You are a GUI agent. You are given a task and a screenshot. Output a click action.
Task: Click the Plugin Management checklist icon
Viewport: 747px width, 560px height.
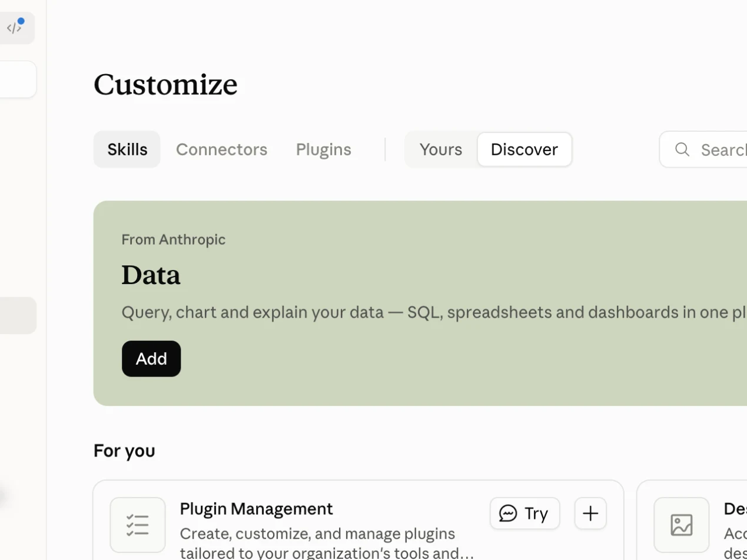click(x=138, y=525)
